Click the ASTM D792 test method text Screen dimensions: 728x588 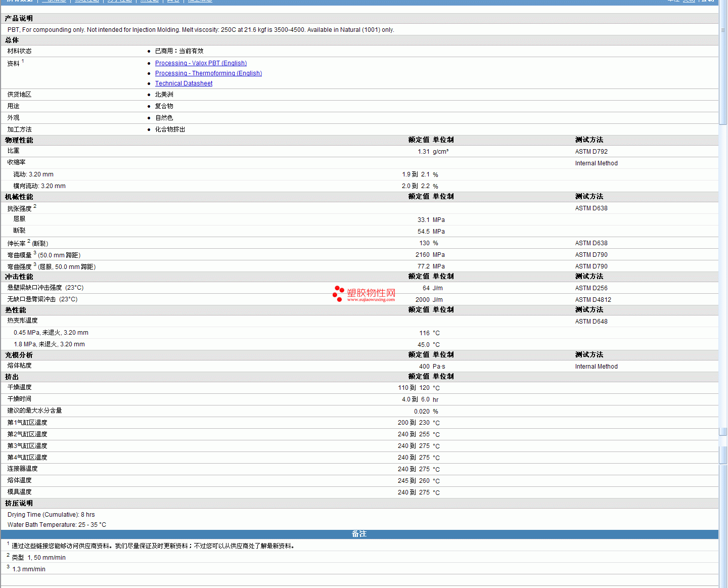[x=591, y=152]
